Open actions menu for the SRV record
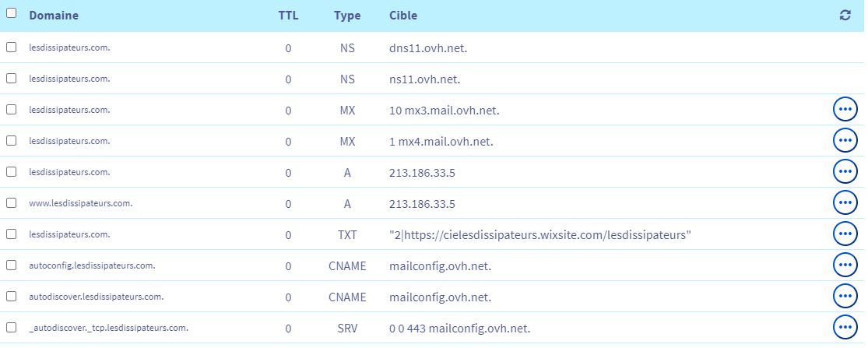This screenshot has height=348, width=868. pyautogui.click(x=845, y=328)
